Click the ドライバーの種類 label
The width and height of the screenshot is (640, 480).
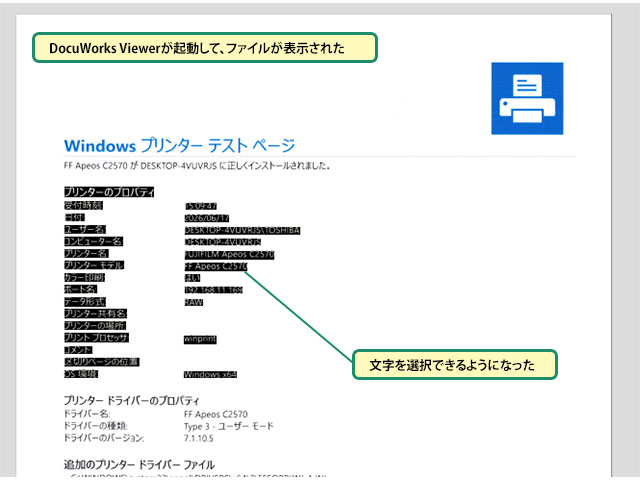(x=95, y=426)
